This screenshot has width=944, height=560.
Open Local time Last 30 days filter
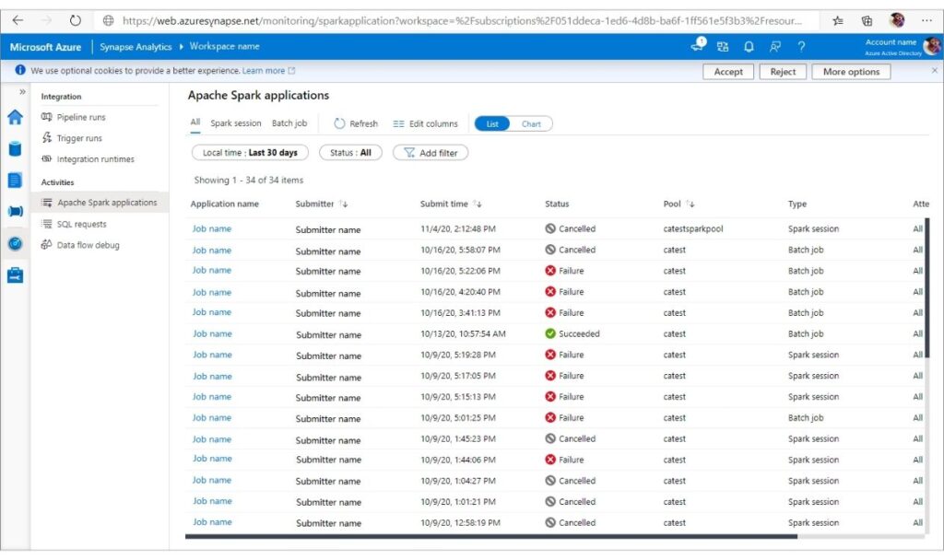[250, 153]
